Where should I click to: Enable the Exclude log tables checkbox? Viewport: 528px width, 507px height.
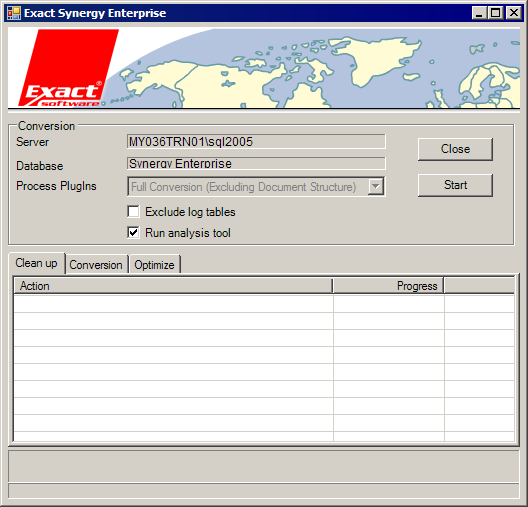133,212
